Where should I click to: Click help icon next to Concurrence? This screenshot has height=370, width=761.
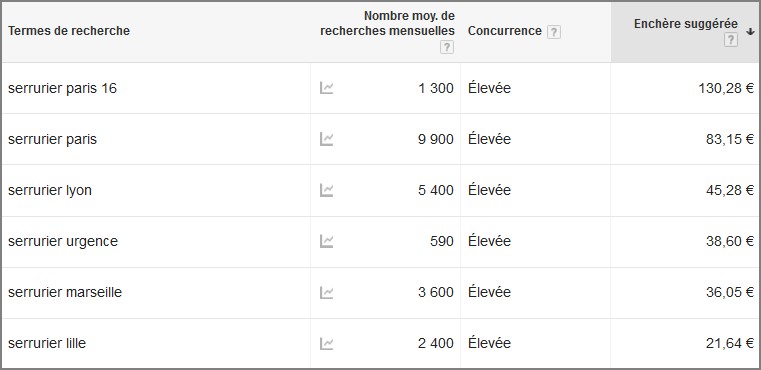coord(554,32)
